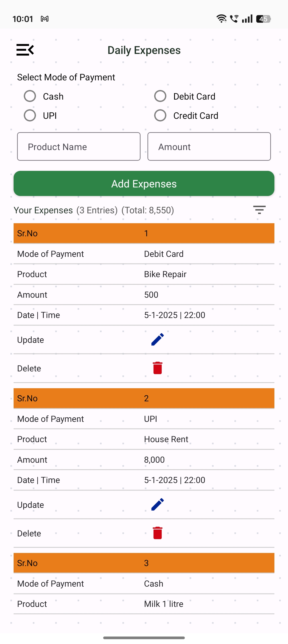Viewport: 288px width, 644px height.
Task: Tap the battery status icon
Action: tap(263, 19)
